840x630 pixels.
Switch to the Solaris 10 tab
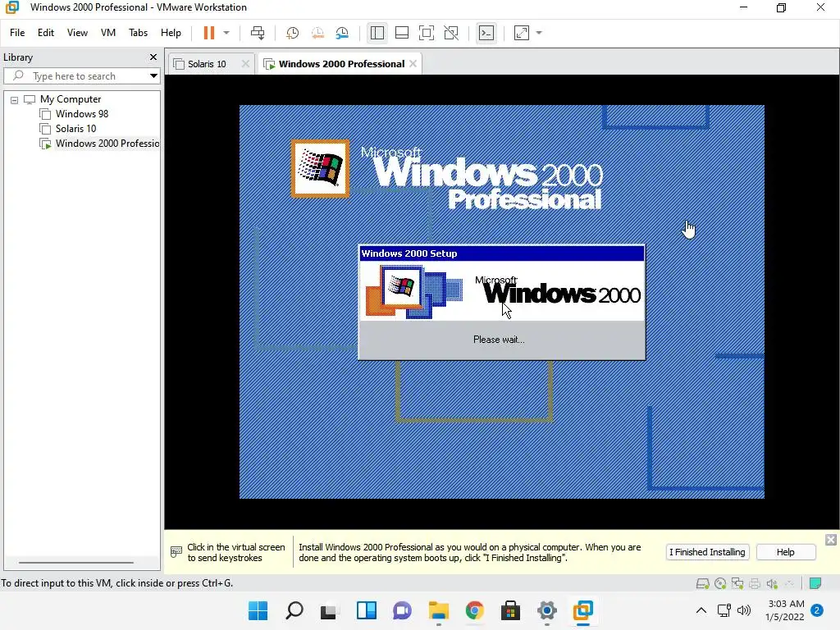pos(206,64)
